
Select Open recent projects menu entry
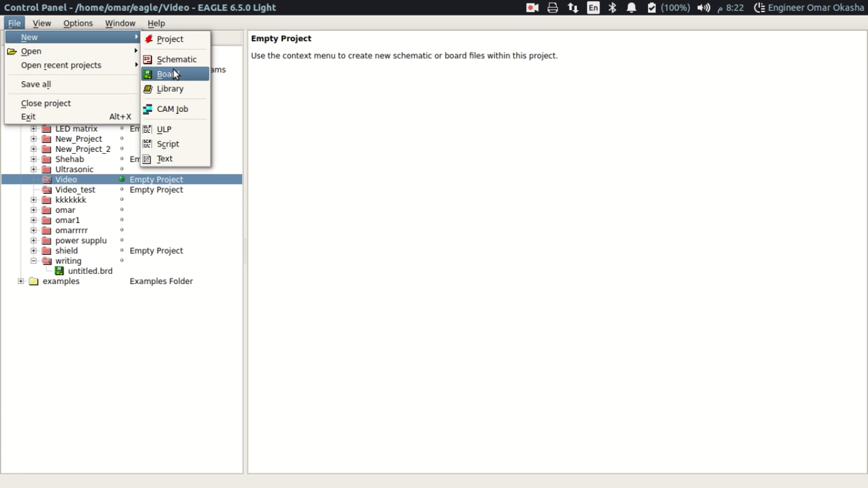[72, 65]
